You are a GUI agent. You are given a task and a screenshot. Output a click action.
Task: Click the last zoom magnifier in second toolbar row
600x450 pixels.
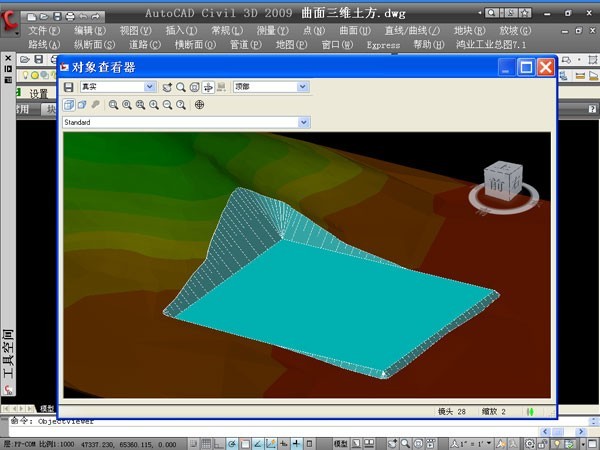[180, 105]
